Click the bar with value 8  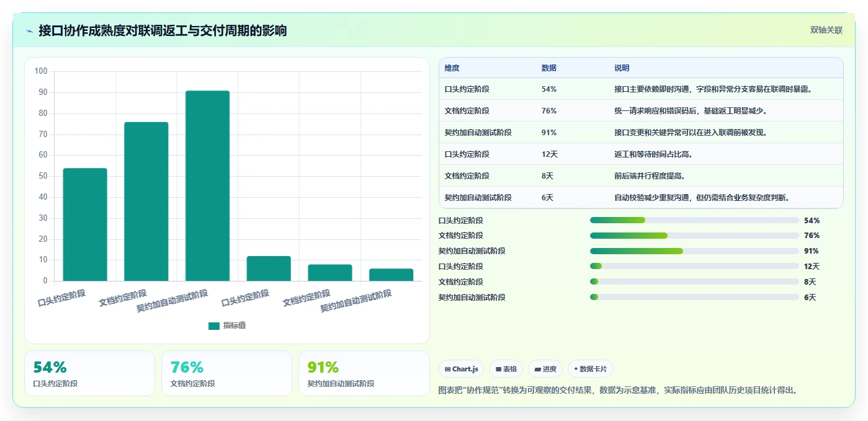click(x=330, y=273)
